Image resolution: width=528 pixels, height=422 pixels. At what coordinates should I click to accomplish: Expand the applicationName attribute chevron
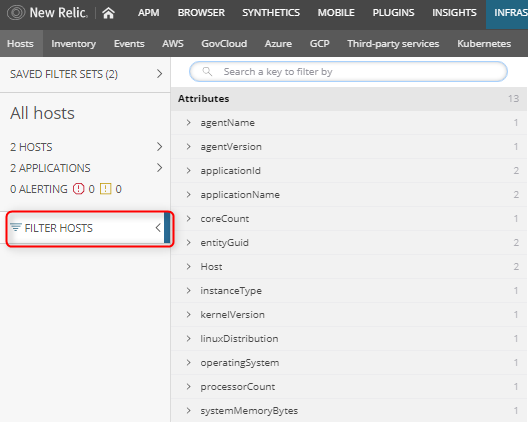point(189,195)
